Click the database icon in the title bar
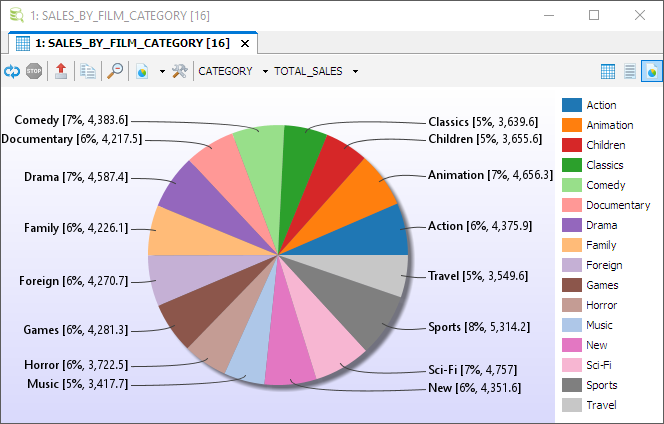Viewport: 664px width, 424px height. [x=14, y=15]
